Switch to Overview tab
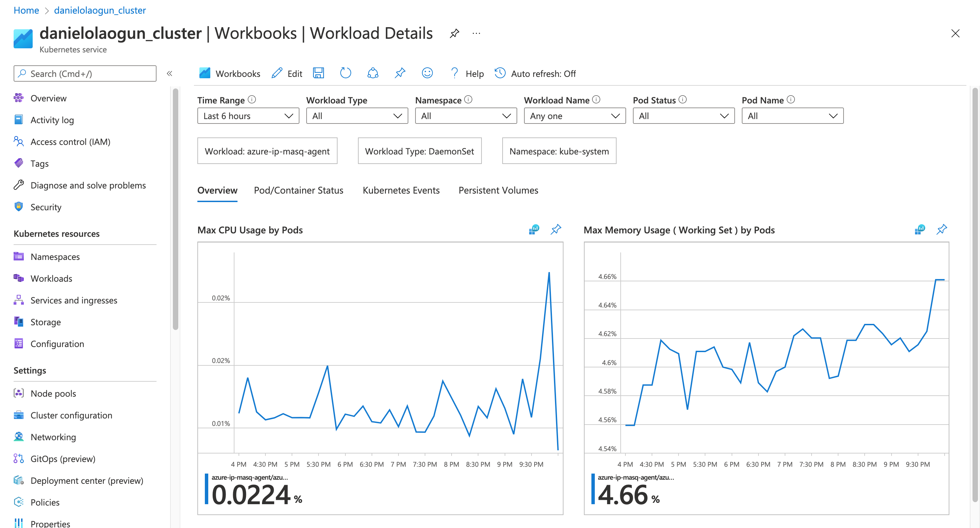 tap(217, 190)
